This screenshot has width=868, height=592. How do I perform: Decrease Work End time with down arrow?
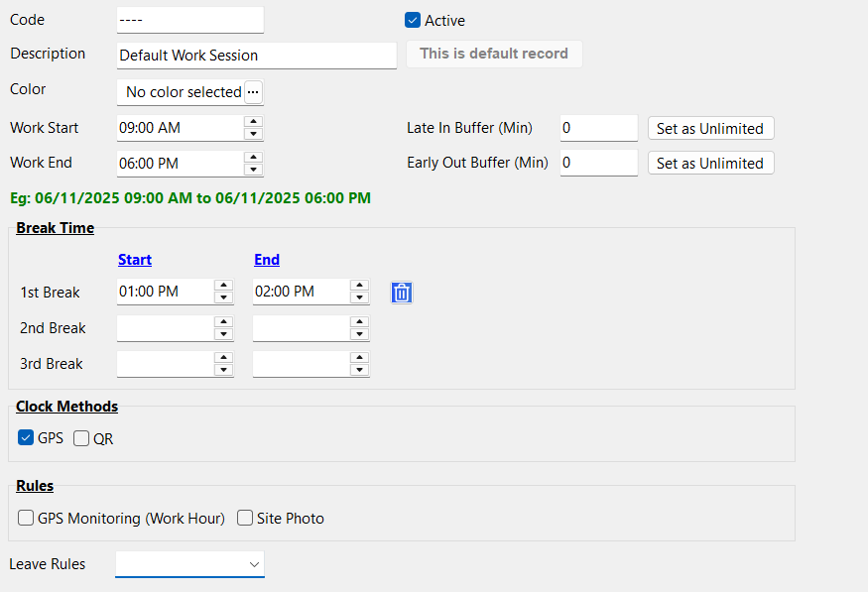pos(254,170)
